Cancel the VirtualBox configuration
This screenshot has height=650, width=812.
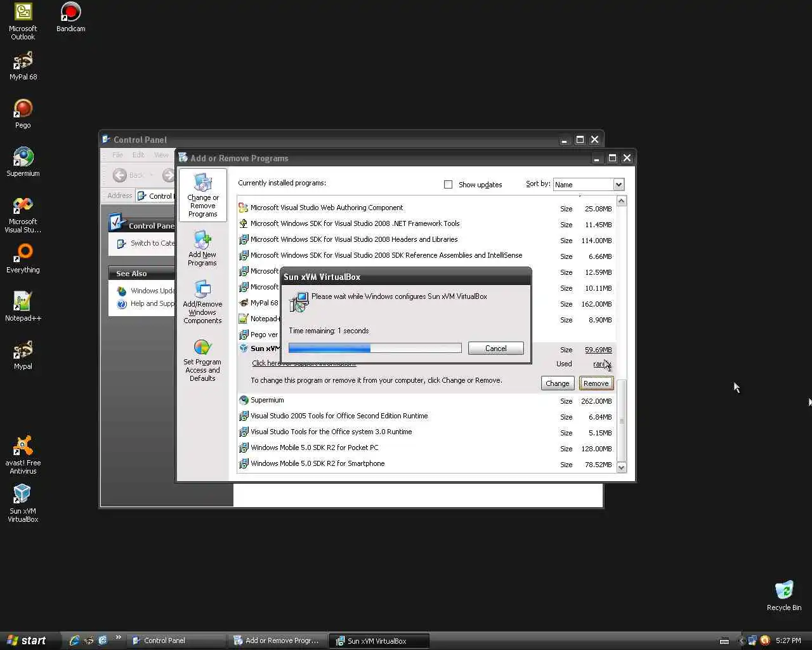pyautogui.click(x=495, y=348)
